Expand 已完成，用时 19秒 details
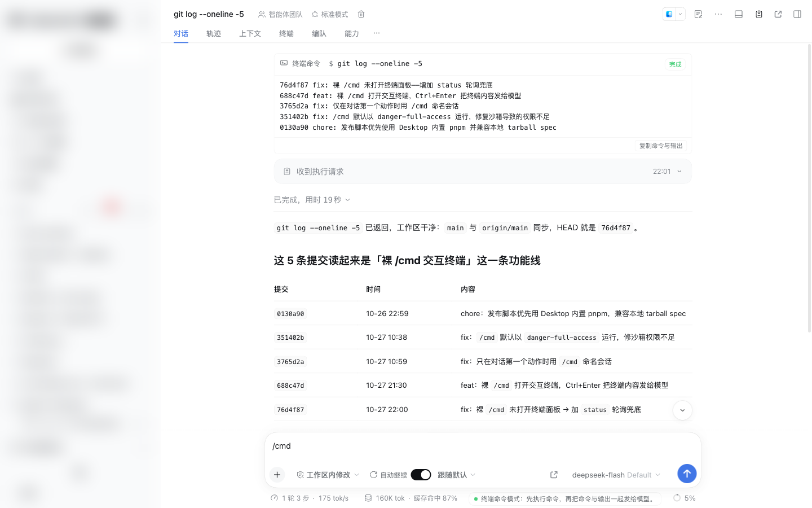812x508 pixels. click(x=312, y=200)
